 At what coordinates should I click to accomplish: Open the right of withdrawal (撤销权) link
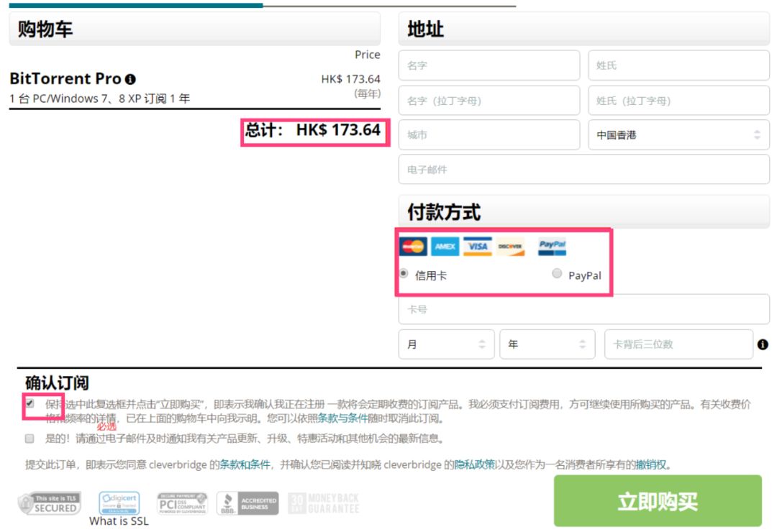tap(651, 464)
